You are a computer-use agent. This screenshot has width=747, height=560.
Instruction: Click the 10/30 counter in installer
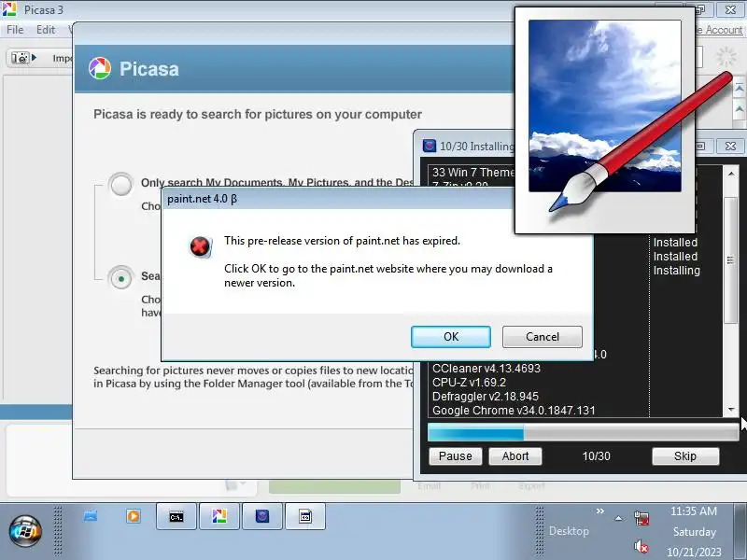coord(596,456)
